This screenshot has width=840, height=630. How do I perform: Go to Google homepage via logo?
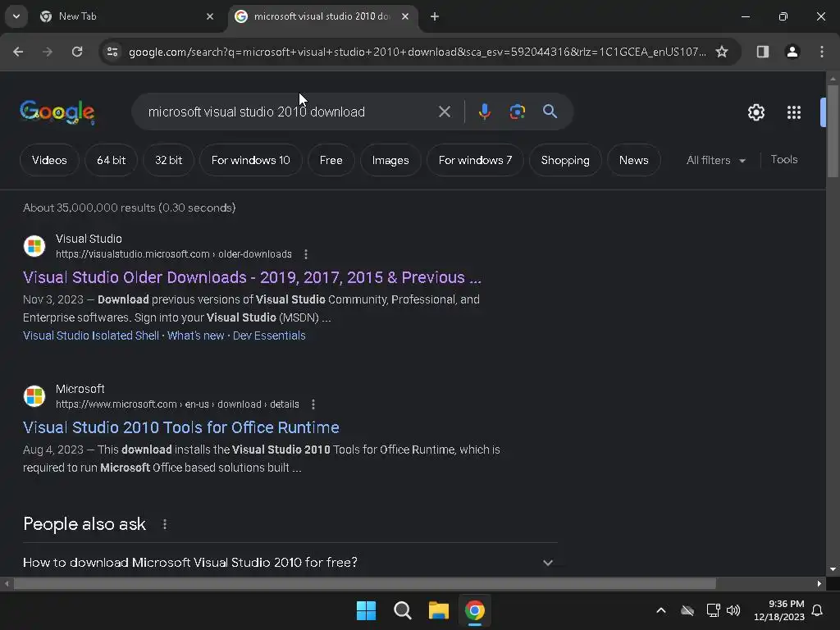[57, 112]
